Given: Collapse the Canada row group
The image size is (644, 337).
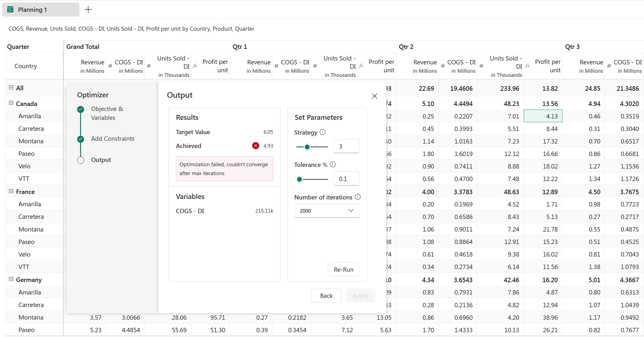Looking at the screenshot, I should point(11,103).
